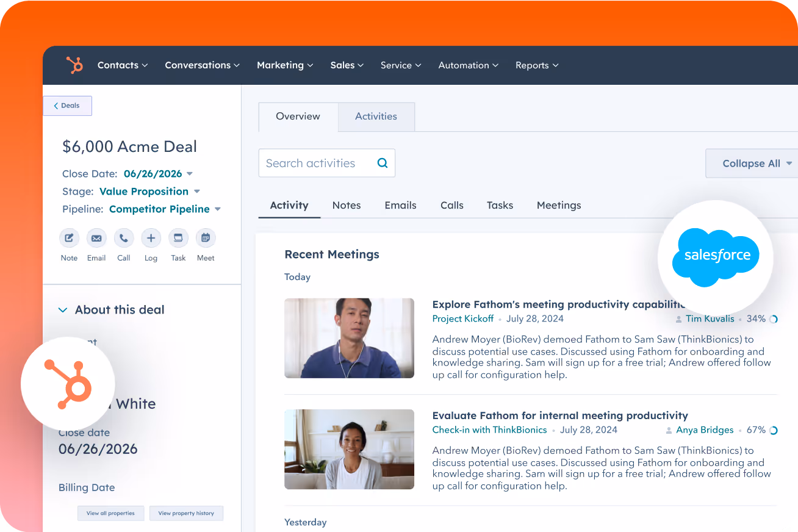This screenshot has height=532, width=798.
Task: Open the Reports menu
Action: 537,65
